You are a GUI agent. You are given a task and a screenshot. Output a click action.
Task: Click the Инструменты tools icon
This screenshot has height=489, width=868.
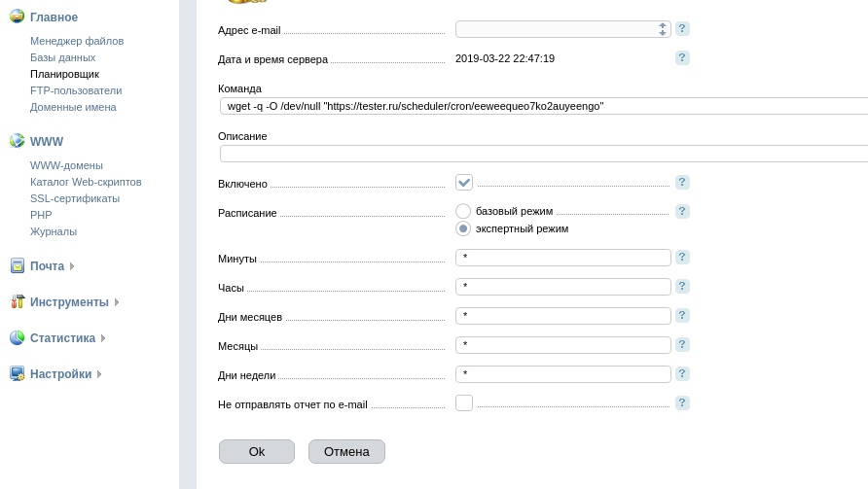tap(17, 301)
